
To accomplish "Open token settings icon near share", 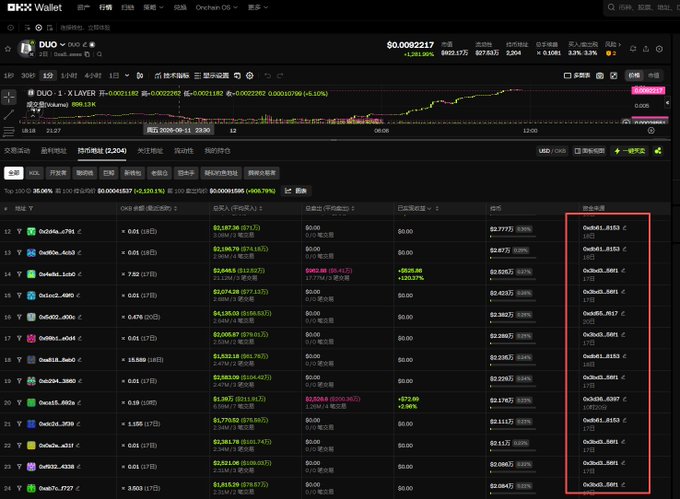I will tap(659, 49).
